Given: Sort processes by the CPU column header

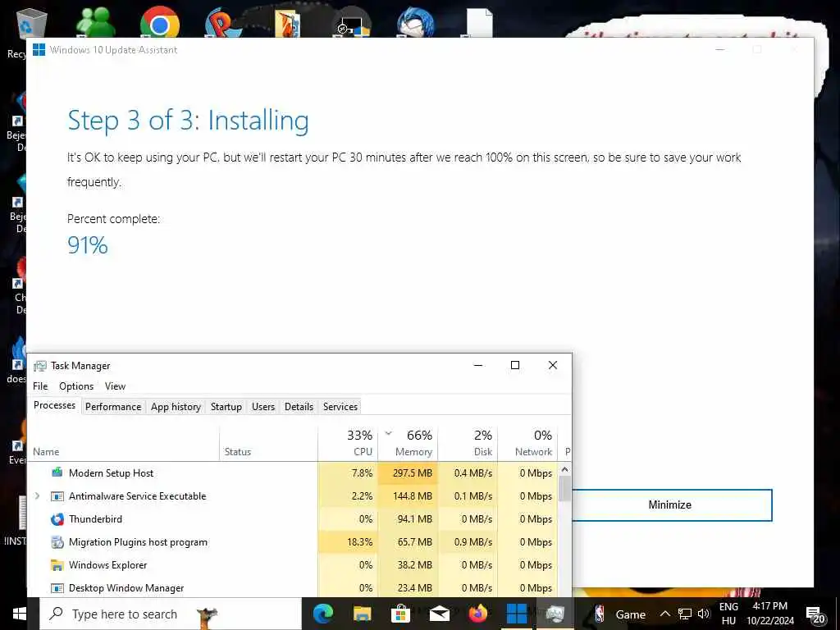Looking at the screenshot, I should coord(348,444).
